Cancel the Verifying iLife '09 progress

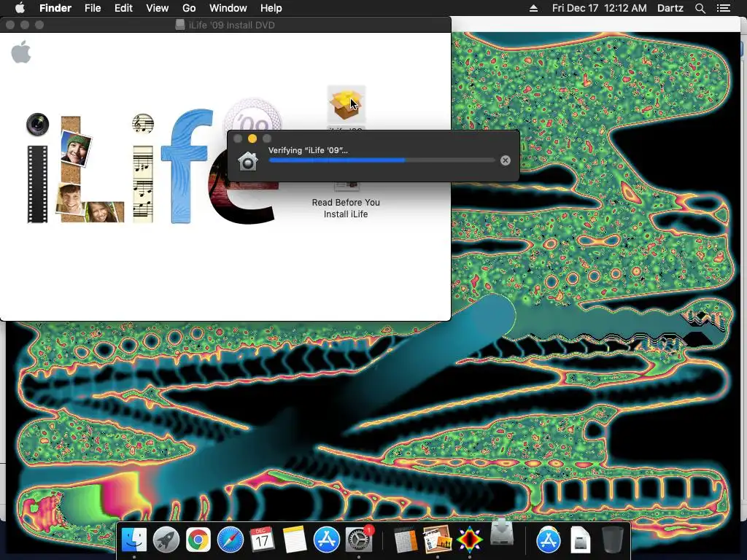(506, 160)
